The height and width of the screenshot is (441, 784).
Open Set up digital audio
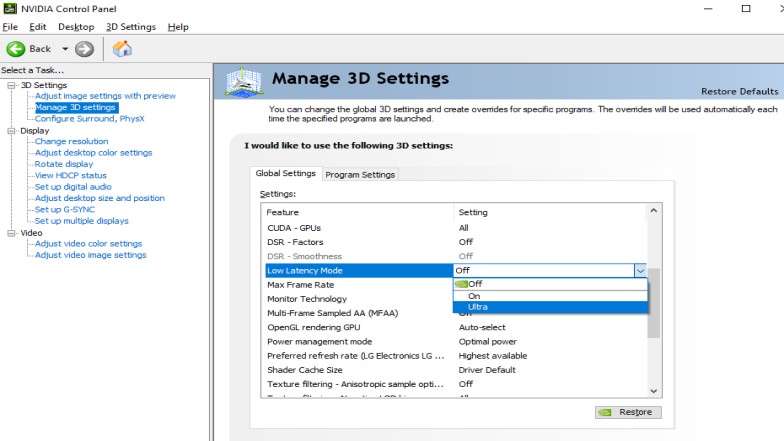(x=73, y=187)
